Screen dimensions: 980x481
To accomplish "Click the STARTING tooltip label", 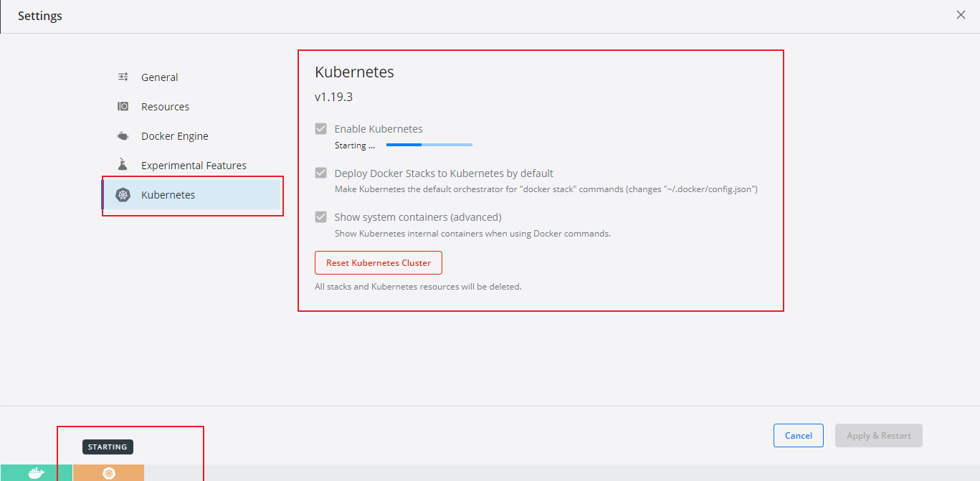I will 108,447.
